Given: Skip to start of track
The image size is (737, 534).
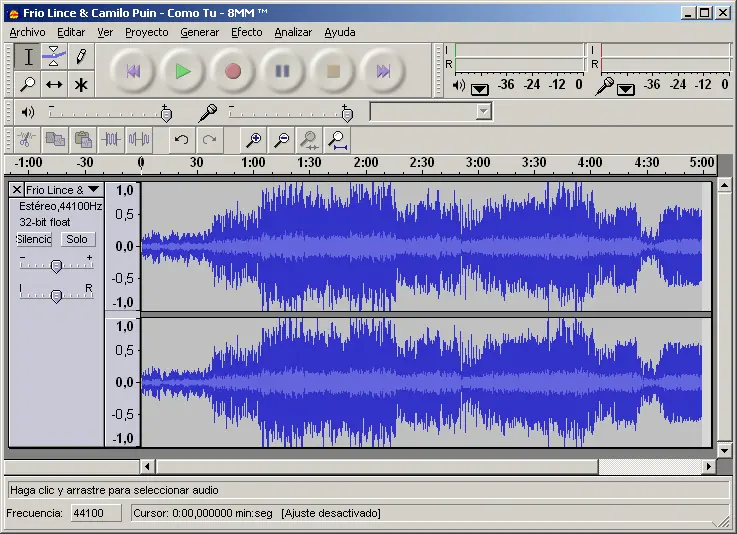Looking at the screenshot, I should [133, 71].
